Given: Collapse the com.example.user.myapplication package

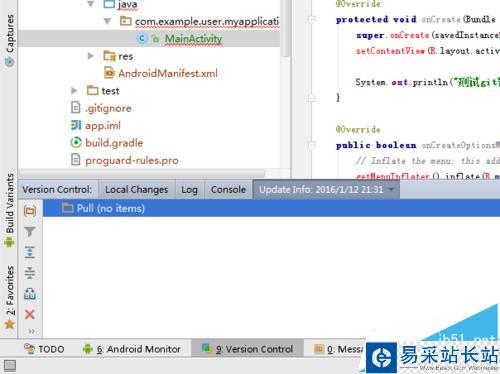Looking at the screenshot, I should pyautogui.click(x=107, y=21).
